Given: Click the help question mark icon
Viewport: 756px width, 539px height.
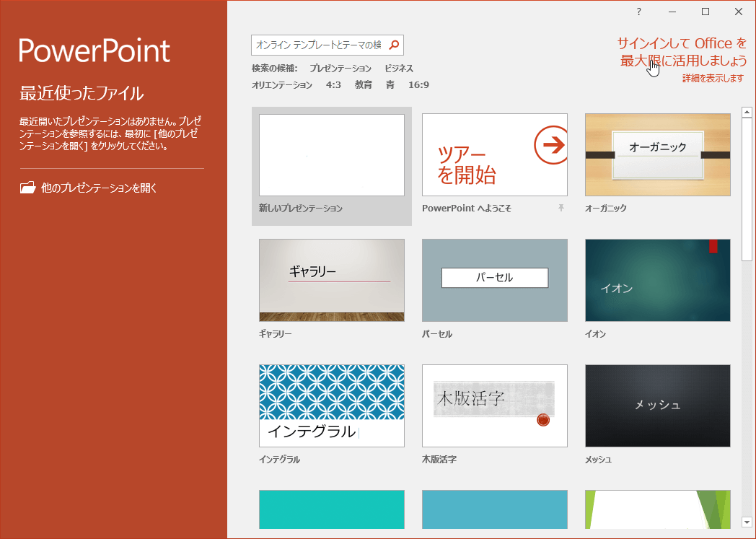Looking at the screenshot, I should coord(639,12).
